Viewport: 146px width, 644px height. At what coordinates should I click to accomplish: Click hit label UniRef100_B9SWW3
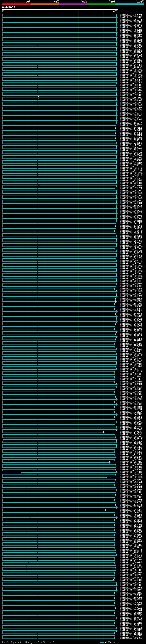click(131, 32)
